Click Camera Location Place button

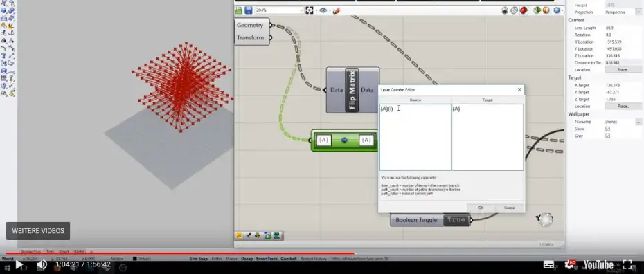click(x=623, y=70)
